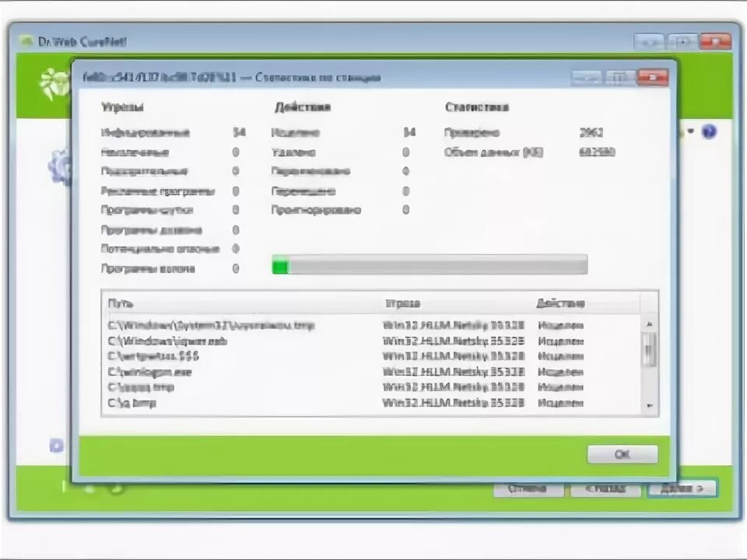
Task: Click the Рекламные программы label
Action: (x=158, y=191)
